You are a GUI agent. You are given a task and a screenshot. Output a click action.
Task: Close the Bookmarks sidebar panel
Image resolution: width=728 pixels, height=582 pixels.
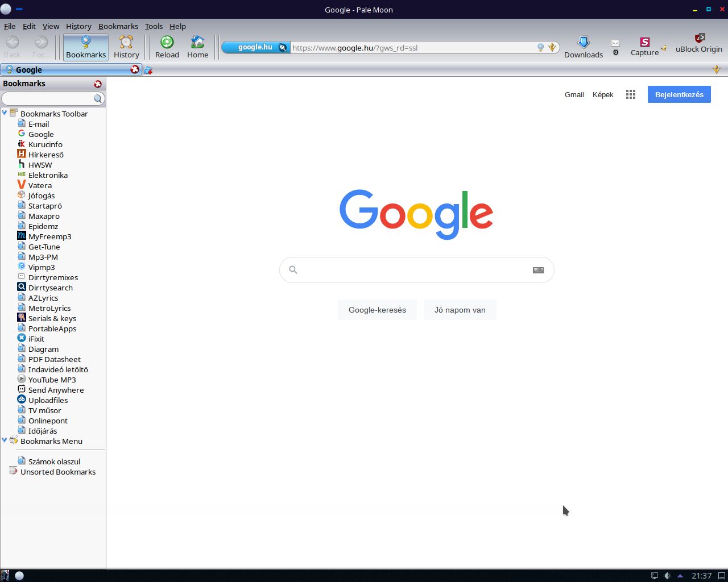point(98,84)
